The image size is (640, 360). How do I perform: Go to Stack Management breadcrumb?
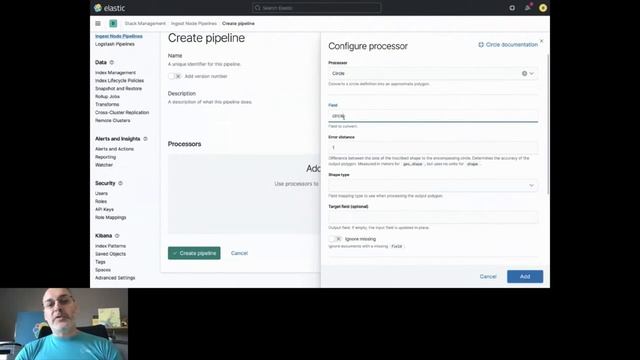click(145, 24)
